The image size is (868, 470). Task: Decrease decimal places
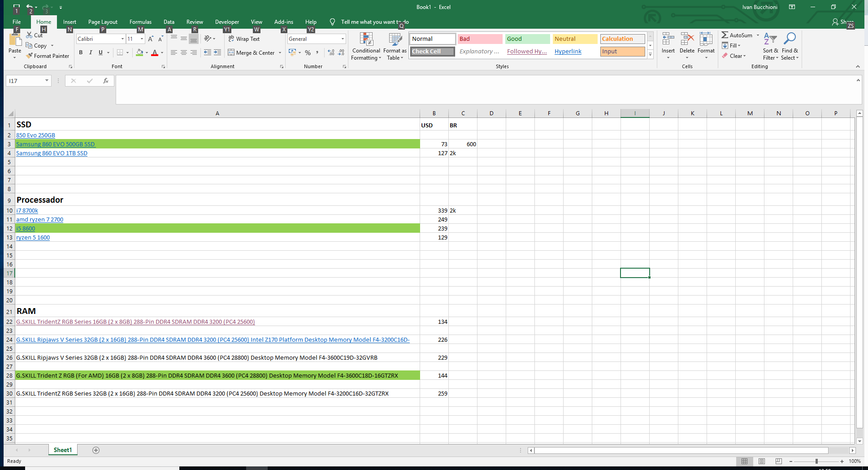[341, 52]
